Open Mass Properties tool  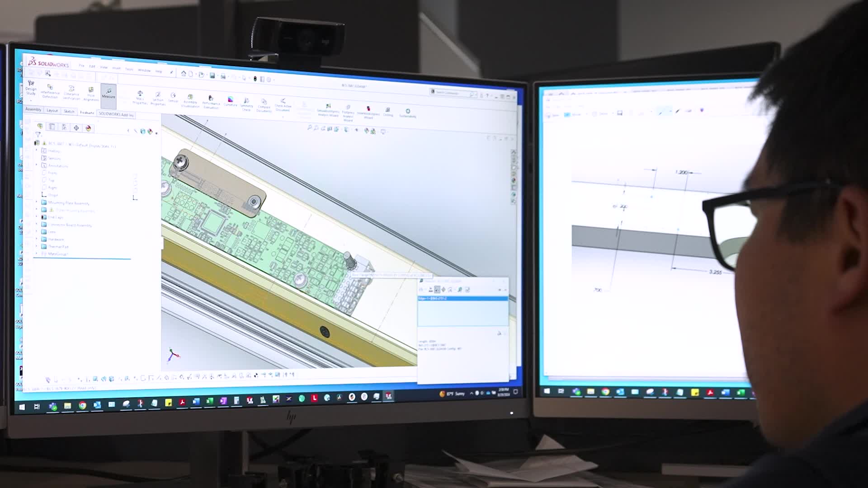pyautogui.click(x=140, y=97)
